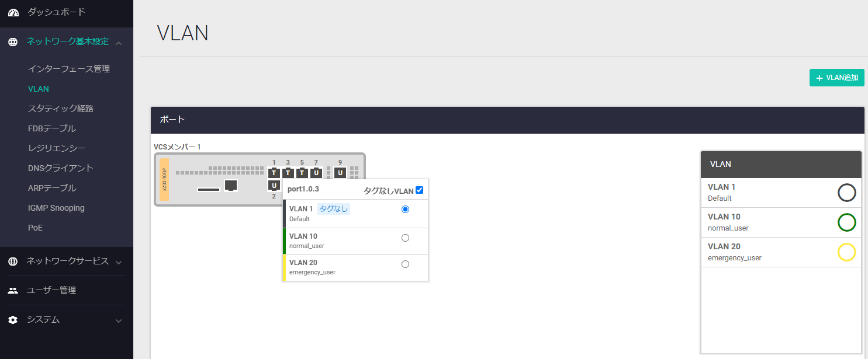Open the FDBテーブル page
This screenshot has height=359, width=868.
52,128
